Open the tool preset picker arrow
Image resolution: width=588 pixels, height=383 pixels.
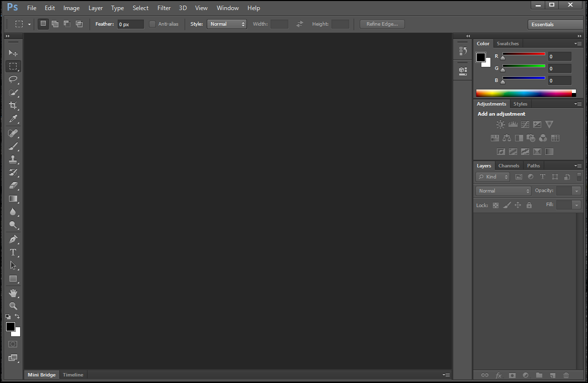coord(29,24)
